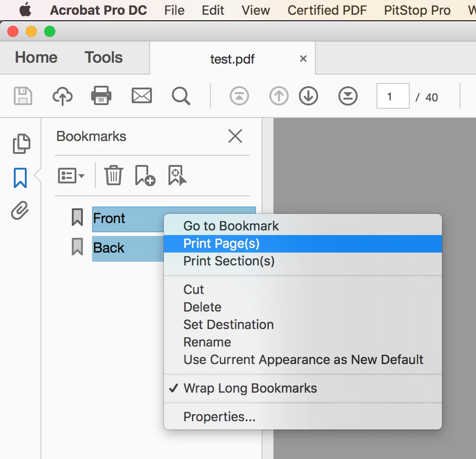This screenshot has width=476, height=459.
Task: Choose Go to Bookmark
Action: coord(302,226)
